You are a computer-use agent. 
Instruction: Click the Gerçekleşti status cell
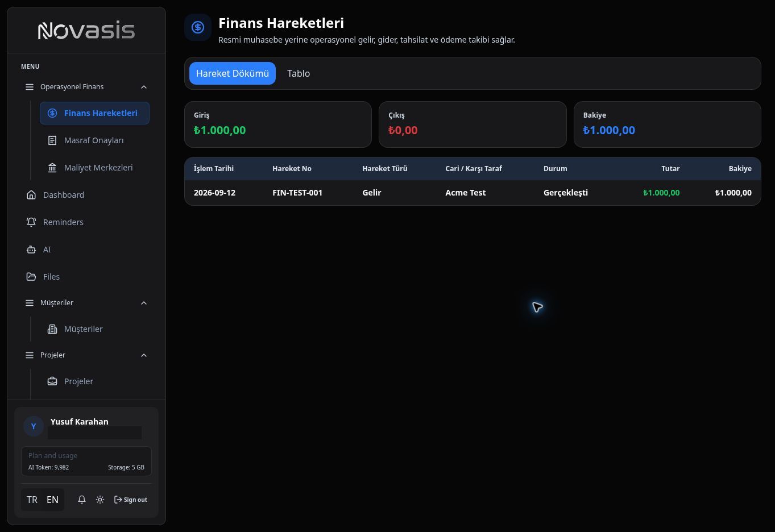(566, 193)
